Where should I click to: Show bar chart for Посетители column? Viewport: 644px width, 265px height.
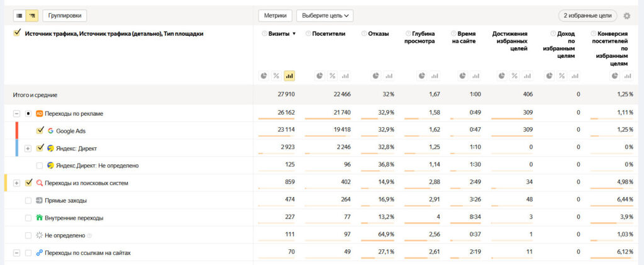(345, 76)
